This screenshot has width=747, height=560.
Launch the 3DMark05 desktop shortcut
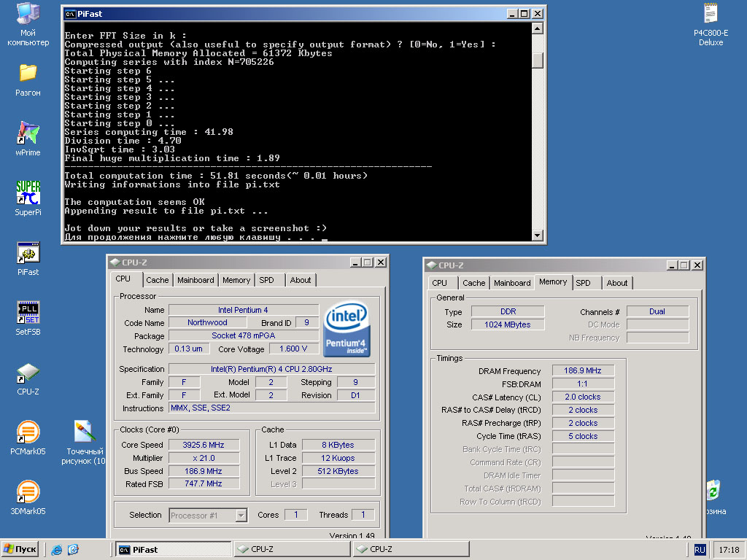click(x=28, y=491)
